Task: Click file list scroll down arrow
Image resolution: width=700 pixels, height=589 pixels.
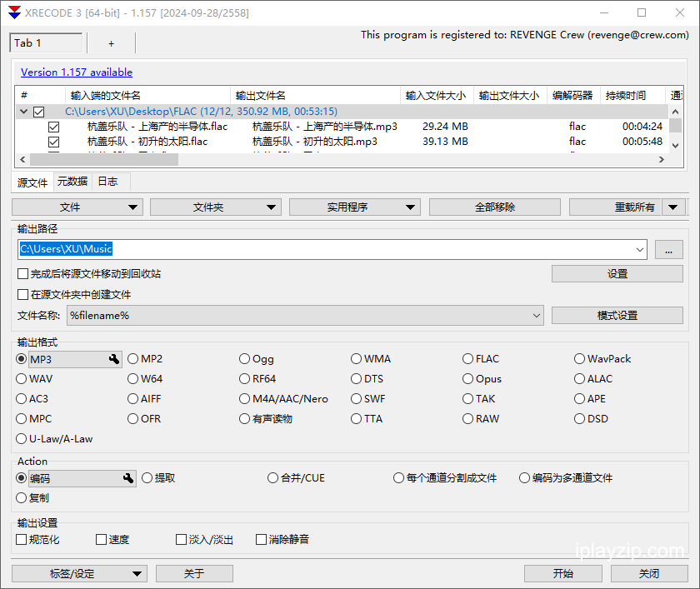Action: (676, 146)
